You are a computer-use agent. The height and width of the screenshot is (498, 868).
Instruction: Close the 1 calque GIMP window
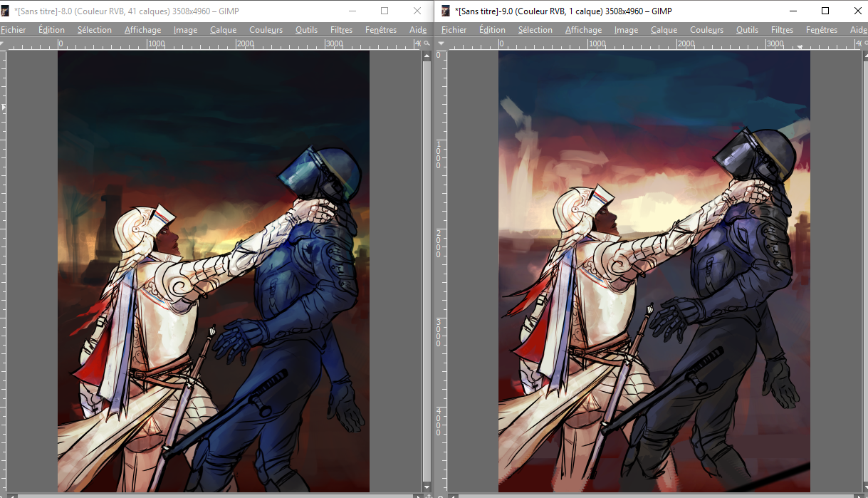[x=857, y=11]
